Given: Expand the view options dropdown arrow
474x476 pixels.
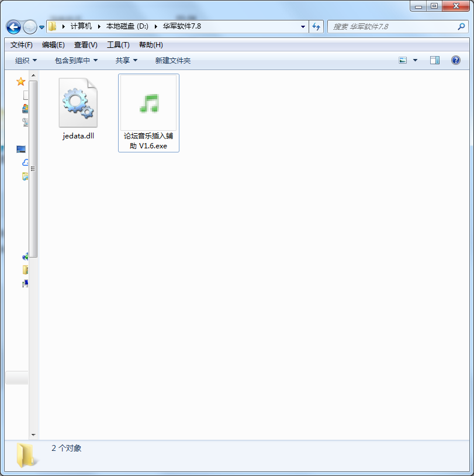Looking at the screenshot, I should (x=415, y=60).
